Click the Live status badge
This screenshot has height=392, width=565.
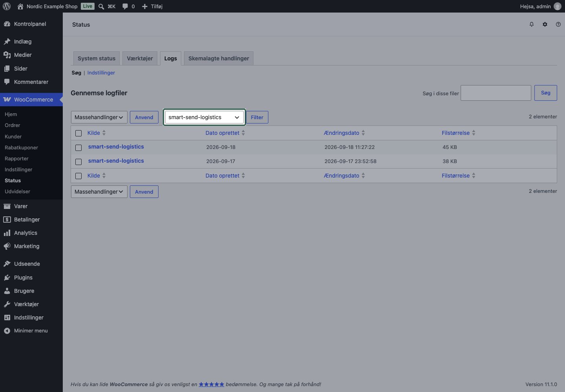point(88,6)
